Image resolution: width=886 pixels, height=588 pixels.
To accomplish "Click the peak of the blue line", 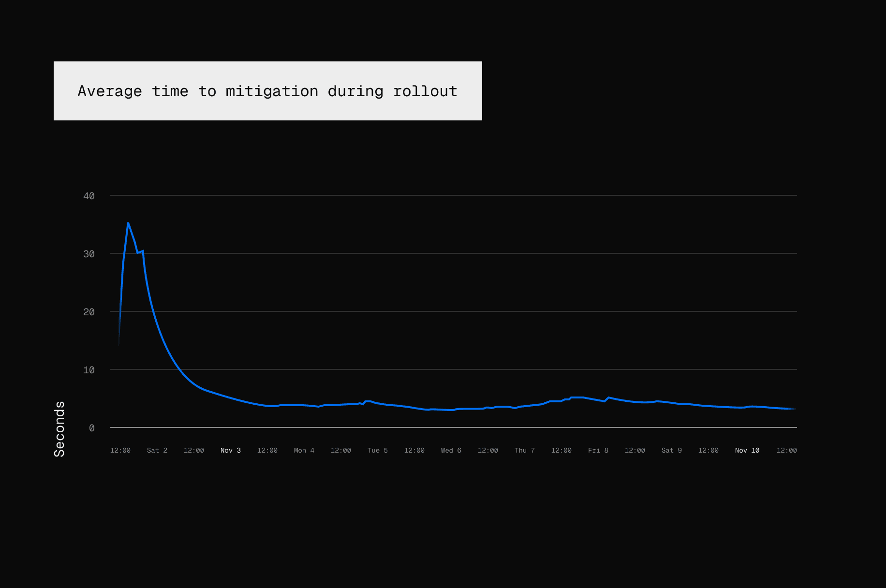I will click(128, 223).
